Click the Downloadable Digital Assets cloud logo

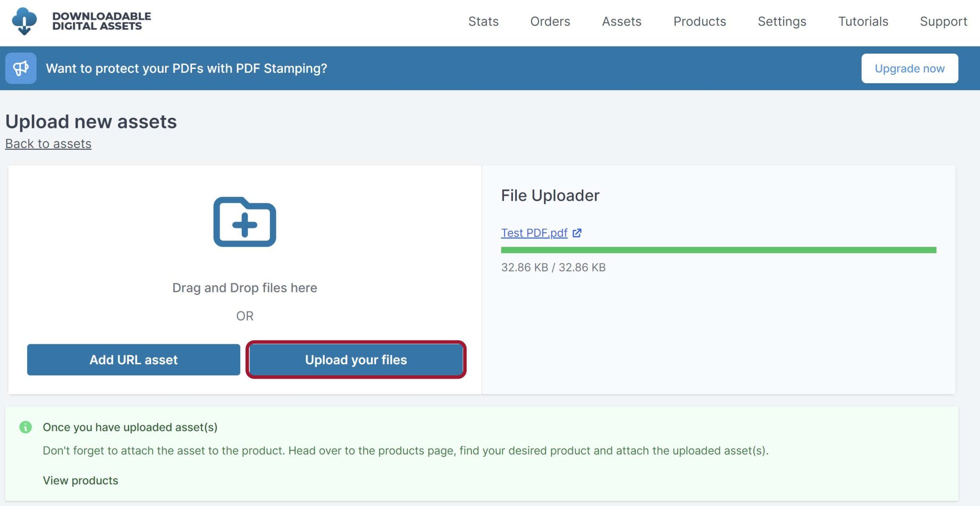click(x=24, y=21)
